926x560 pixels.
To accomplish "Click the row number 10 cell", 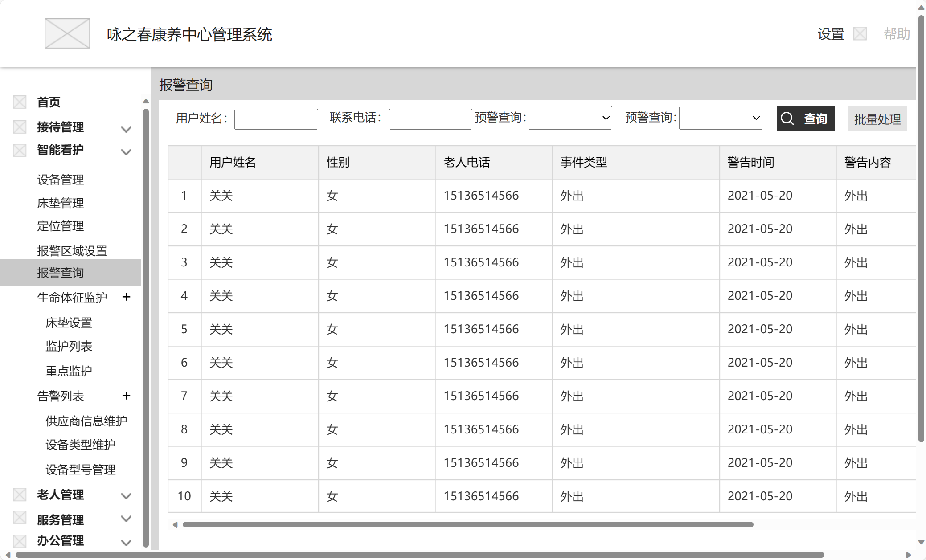I will pos(184,496).
